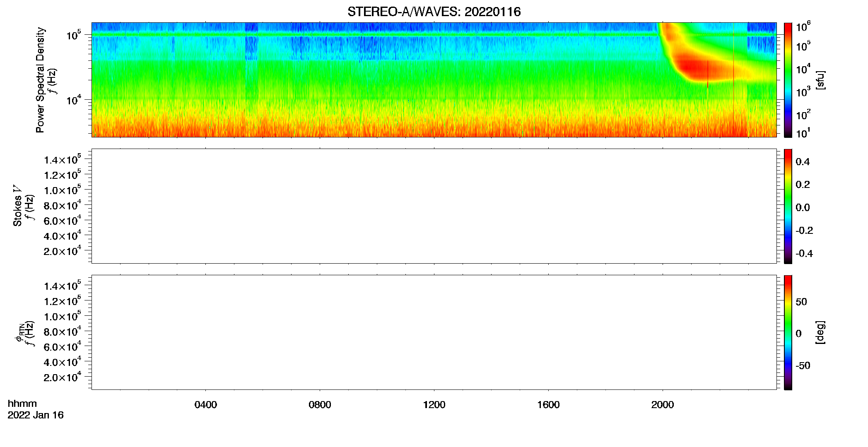The width and height of the screenshot is (868, 447).
Task: Click the [sfu] colorbar unit label
Action: point(820,80)
